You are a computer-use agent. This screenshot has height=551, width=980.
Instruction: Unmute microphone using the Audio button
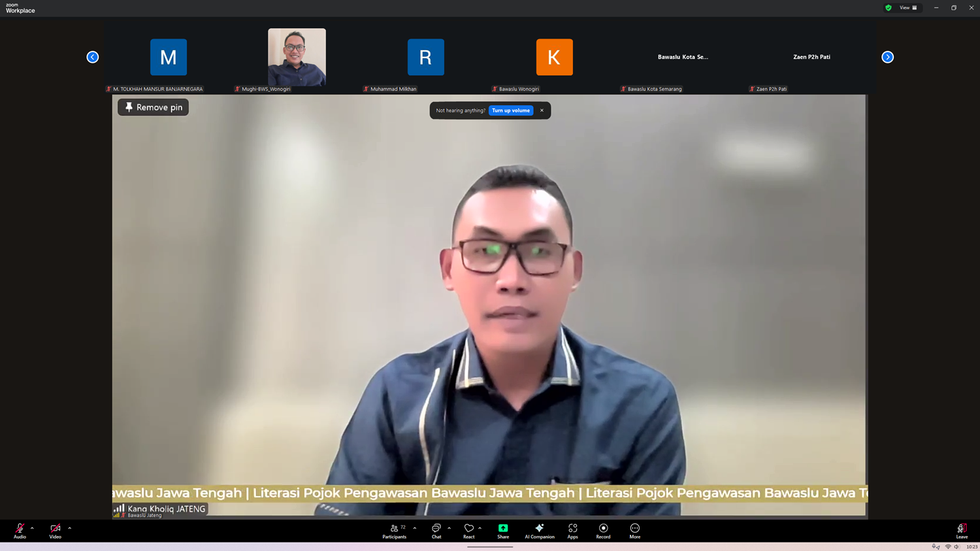click(20, 531)
